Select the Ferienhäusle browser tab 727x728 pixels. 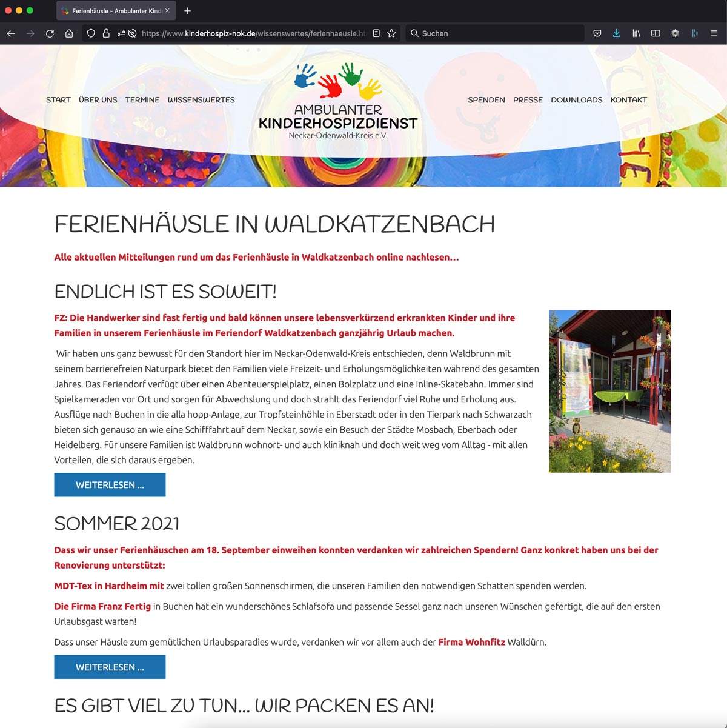[112, 11]
